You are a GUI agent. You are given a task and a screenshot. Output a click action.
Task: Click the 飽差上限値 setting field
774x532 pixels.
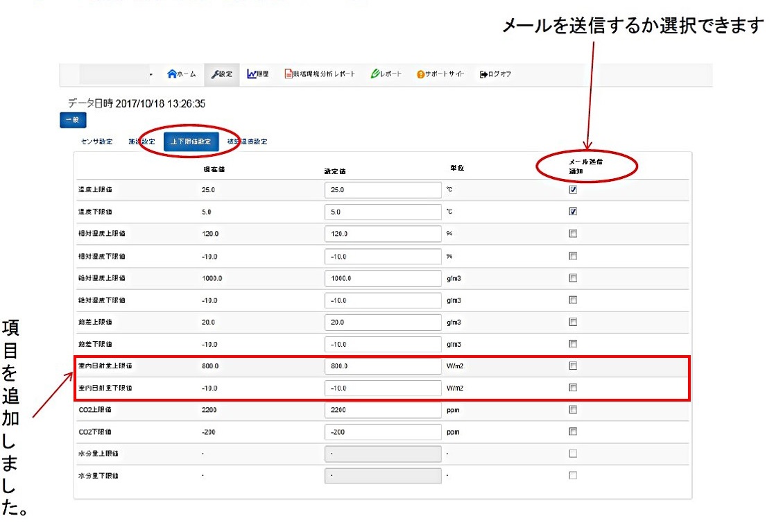pyautogui.click(x=383, y=323)
